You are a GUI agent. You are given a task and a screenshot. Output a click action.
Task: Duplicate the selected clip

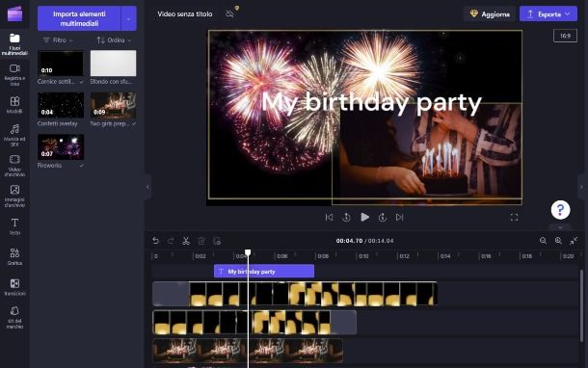coord(217,241)
